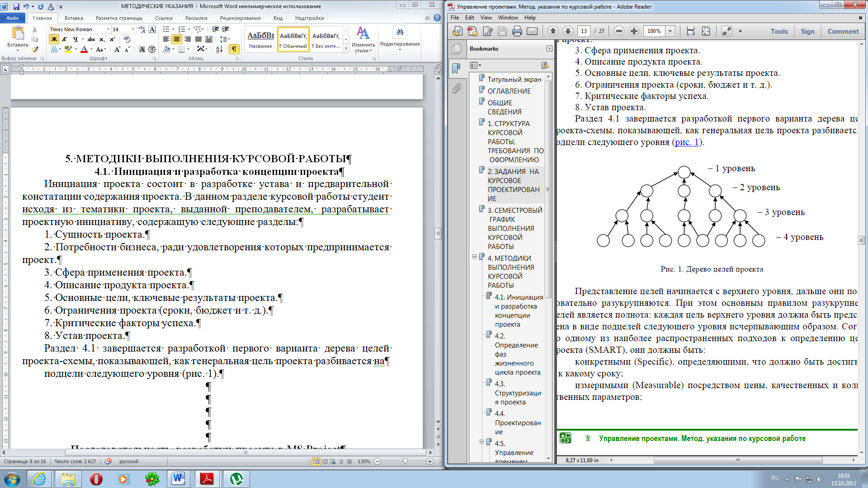
Task: Expand the styles gallery more arrow
Action: point(346,49)
